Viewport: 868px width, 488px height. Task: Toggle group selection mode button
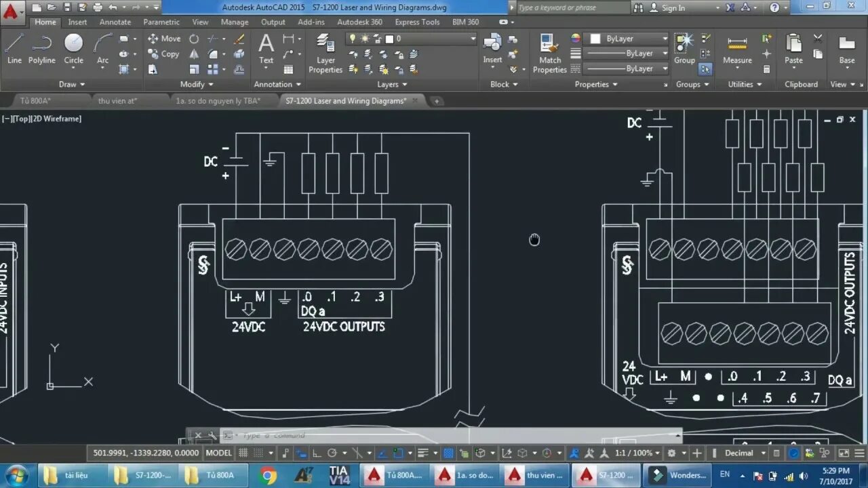point(705,68)
